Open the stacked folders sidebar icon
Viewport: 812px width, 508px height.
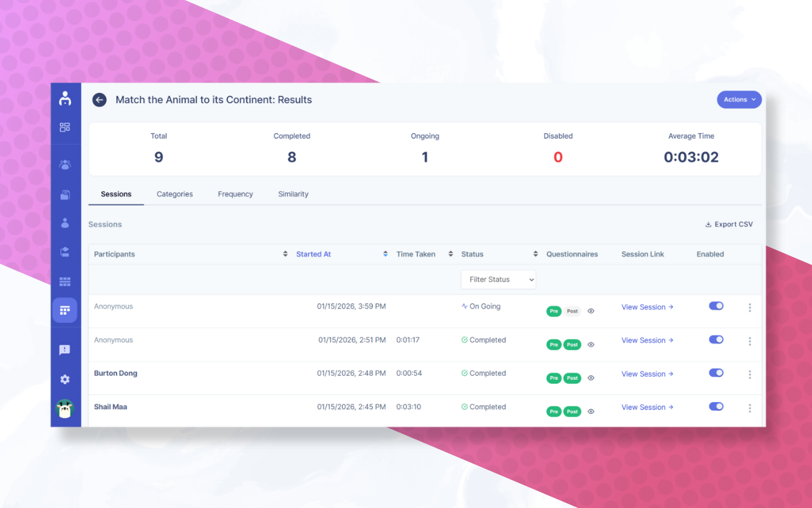pos(65,195)
